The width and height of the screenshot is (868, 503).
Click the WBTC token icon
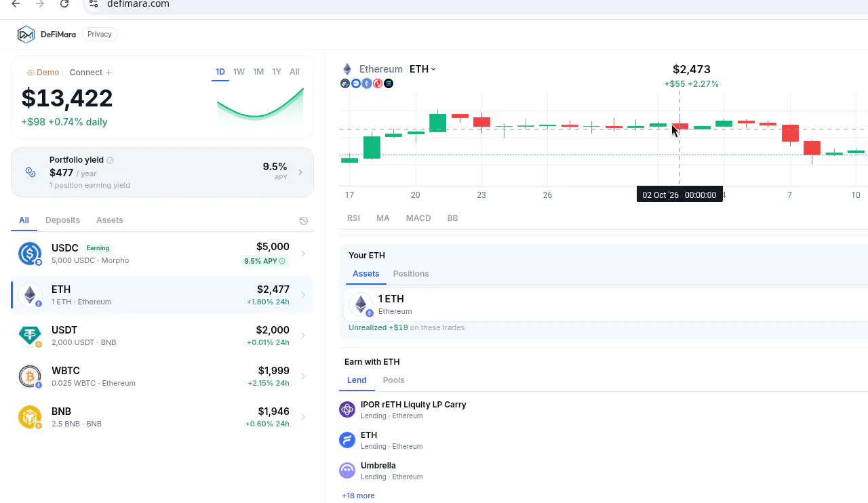coord(30,376)
